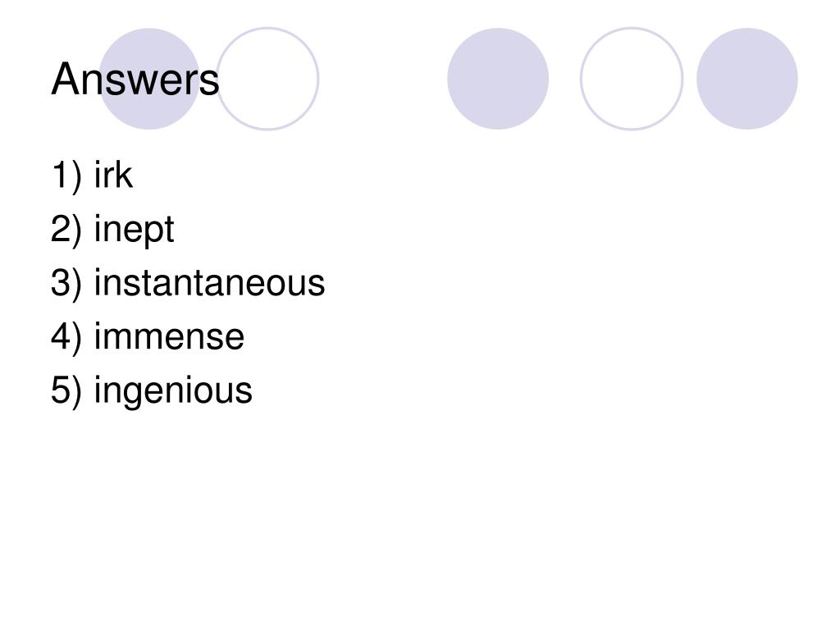The width and height of the screenshot is (840, 630).
Task: Click the number 1) list marker
Action: (x=66, y=176)
